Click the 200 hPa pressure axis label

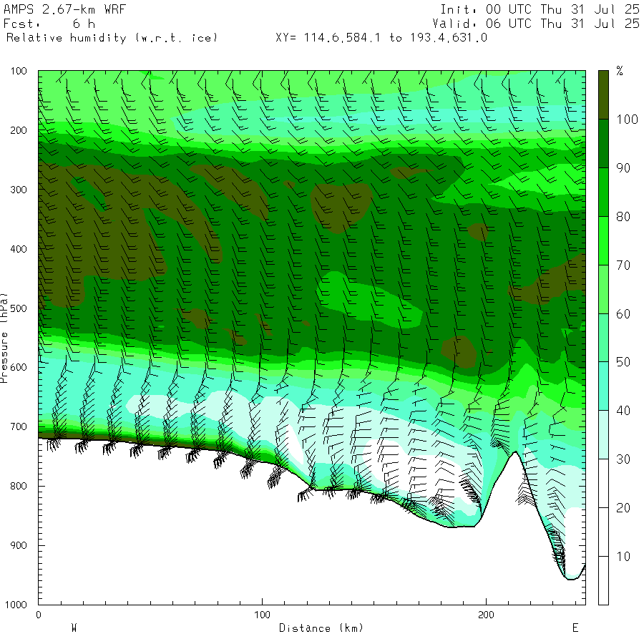point(19,131)
